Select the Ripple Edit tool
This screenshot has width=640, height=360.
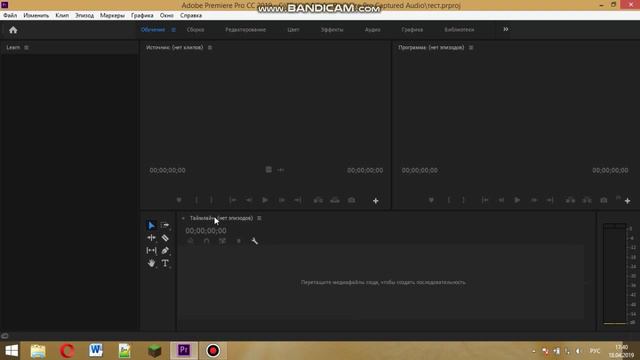[151, 238]
